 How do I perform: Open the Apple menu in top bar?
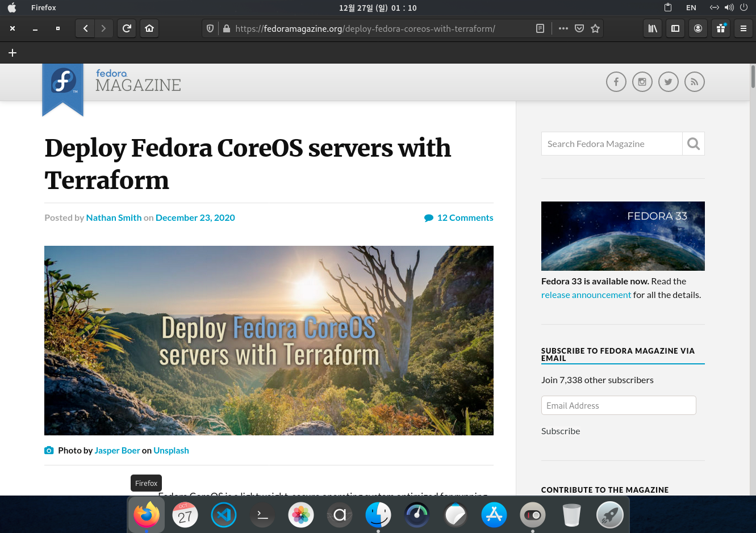click(12, 7)
